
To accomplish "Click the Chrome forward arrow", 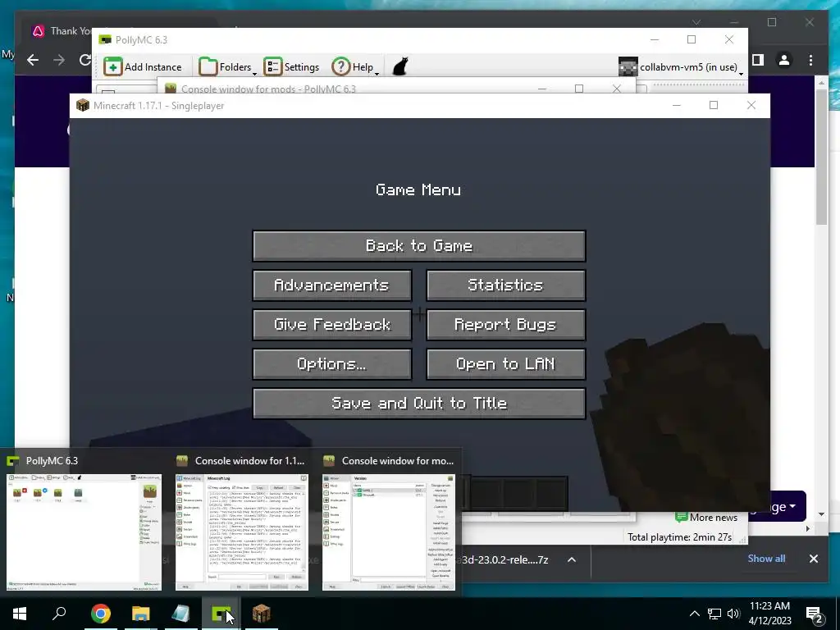I will pos(59,60).
